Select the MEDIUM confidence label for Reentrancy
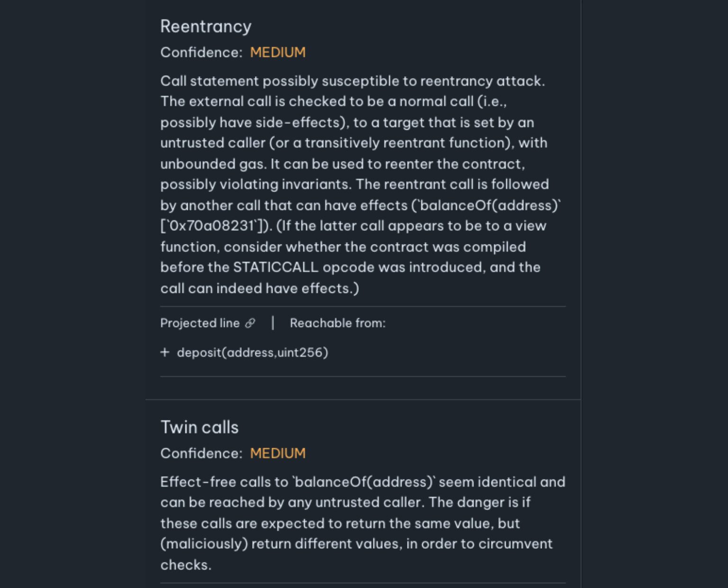Image resolution: width=728 pixels, height=588 pixels. click(x=278, y=52)
